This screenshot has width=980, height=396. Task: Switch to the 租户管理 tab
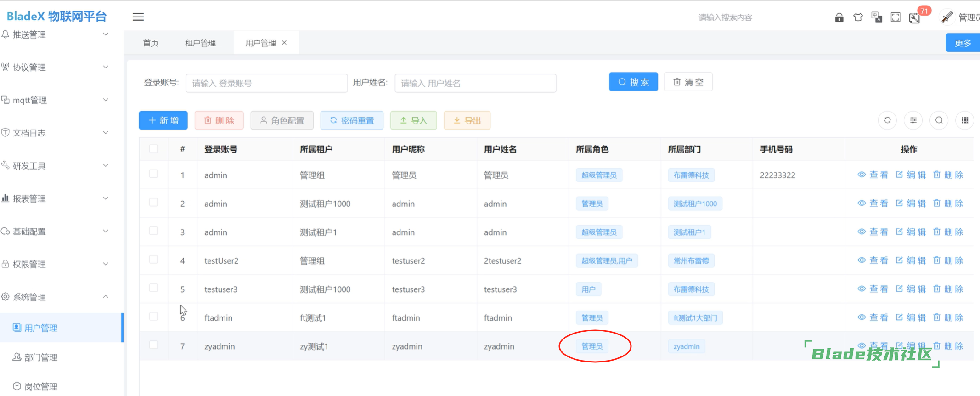[200, 43]
